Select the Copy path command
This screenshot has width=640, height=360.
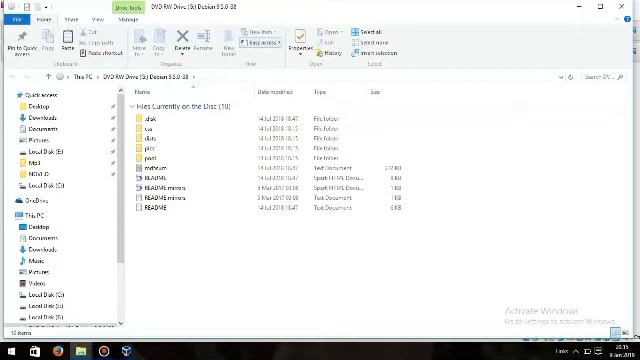tap(96, 42)
